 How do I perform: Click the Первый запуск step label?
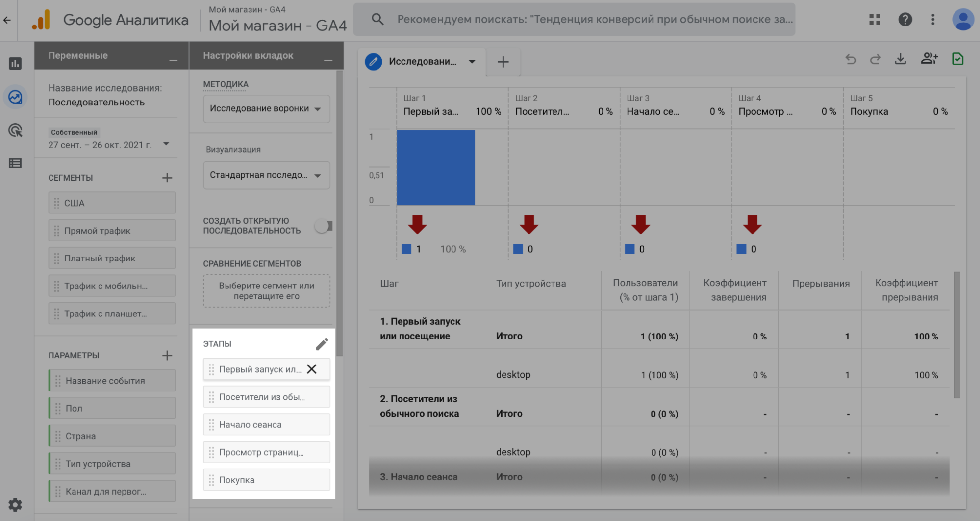click(x=260, y=369)
